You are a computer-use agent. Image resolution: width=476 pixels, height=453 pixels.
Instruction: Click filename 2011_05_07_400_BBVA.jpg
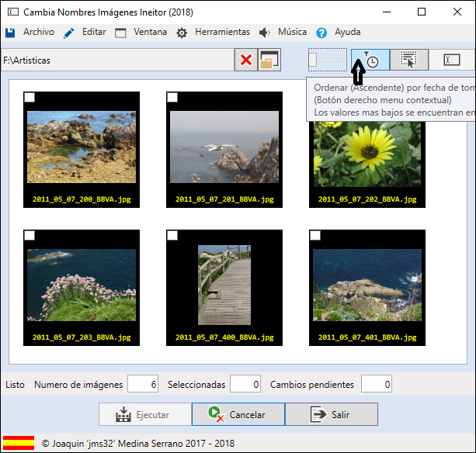[x=224, y=337]
